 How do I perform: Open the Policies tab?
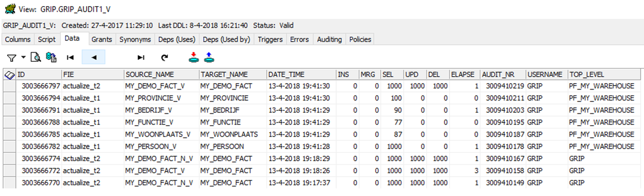pos(360,39)
